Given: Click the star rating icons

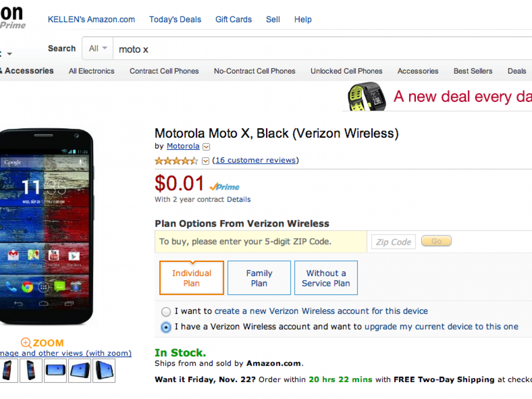Looking at the screenshot, I should coord(176,160).
